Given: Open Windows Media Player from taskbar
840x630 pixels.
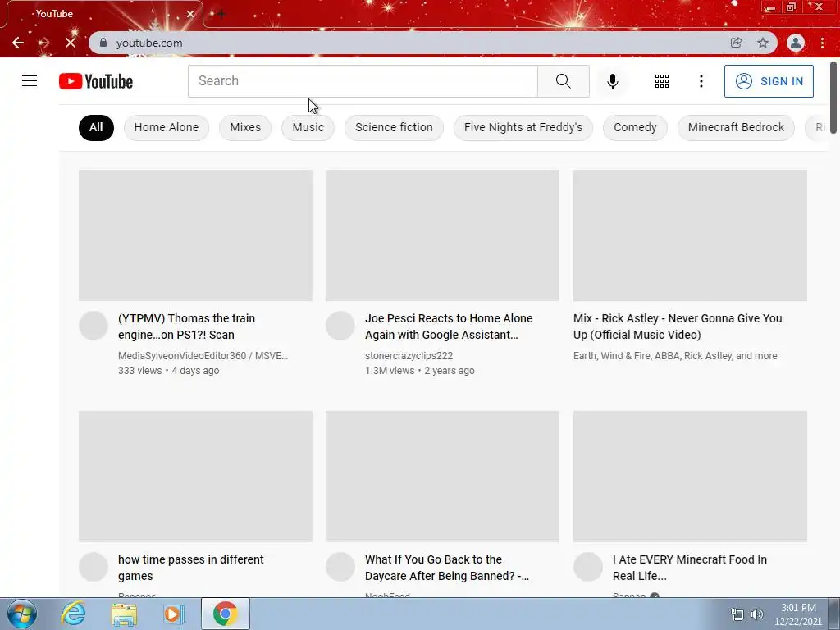Looking at the screenshot, I should tap(174, 614).
